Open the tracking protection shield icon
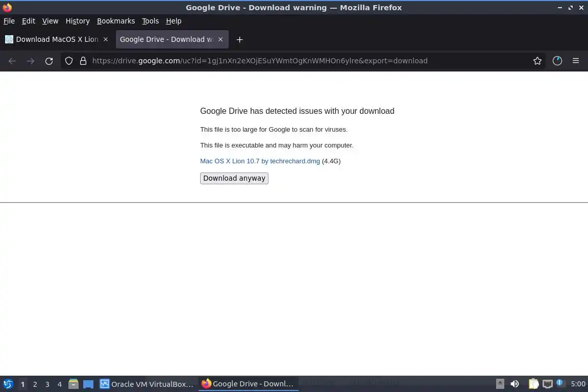This screenshot has height=392, width=588. [68, 61]
